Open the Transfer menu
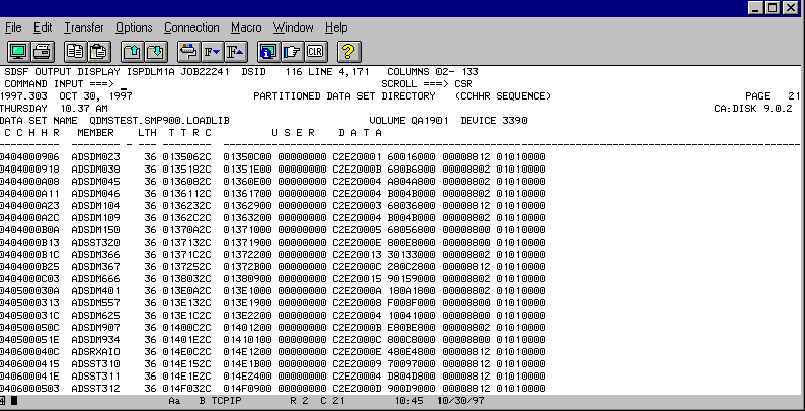Image resolution: width=805 pixels, height=411 pixels. tap(84, 28)
